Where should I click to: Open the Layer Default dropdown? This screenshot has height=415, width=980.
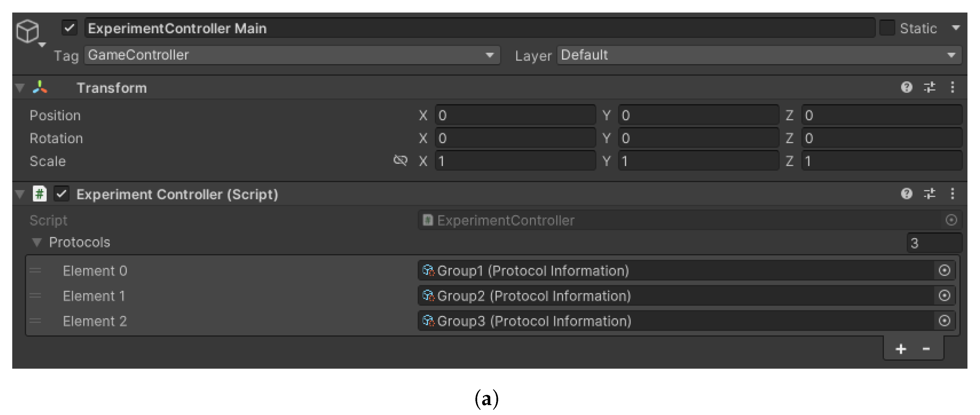(759, 55)
